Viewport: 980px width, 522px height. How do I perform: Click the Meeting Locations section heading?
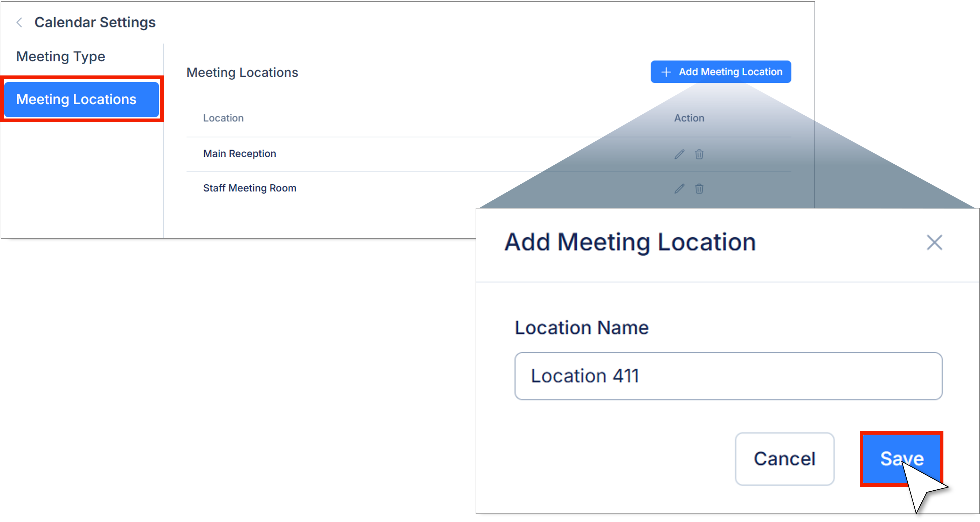242,73
